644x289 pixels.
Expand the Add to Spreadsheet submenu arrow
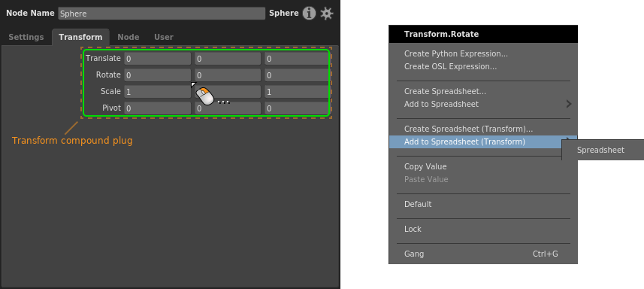pos(568,104)
